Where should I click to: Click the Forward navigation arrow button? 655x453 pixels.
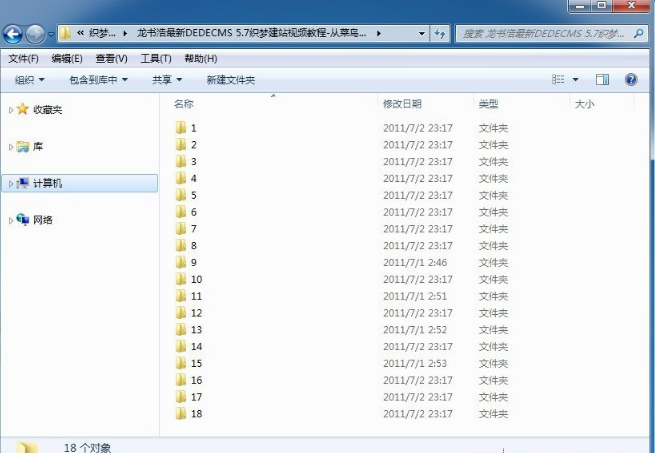click(x=35, y=34)
